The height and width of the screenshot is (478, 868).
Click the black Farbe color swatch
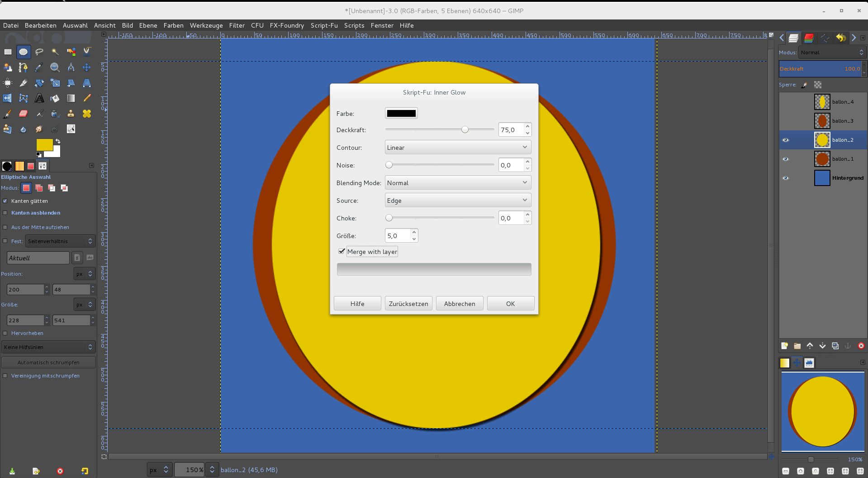(401, 114)
